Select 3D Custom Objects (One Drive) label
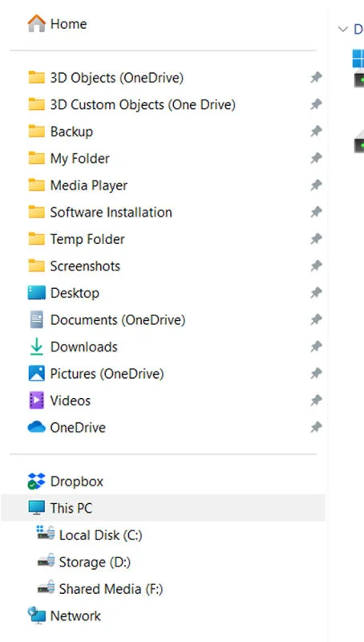Image resolution: width=364 pixels, height=642 pixels. pyautogui.click(x=143, y=104)
